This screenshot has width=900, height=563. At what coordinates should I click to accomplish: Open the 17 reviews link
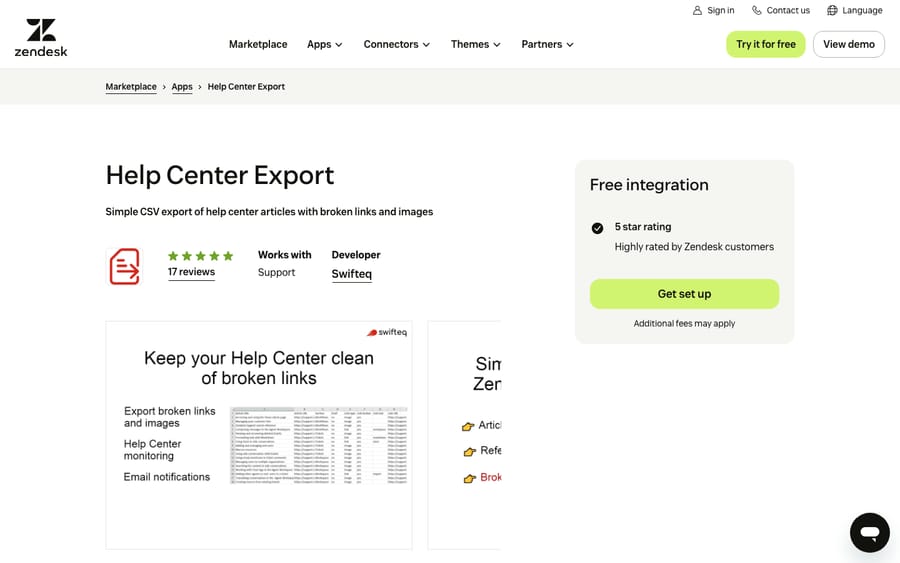pyautogui.click(x=191, y=272)
